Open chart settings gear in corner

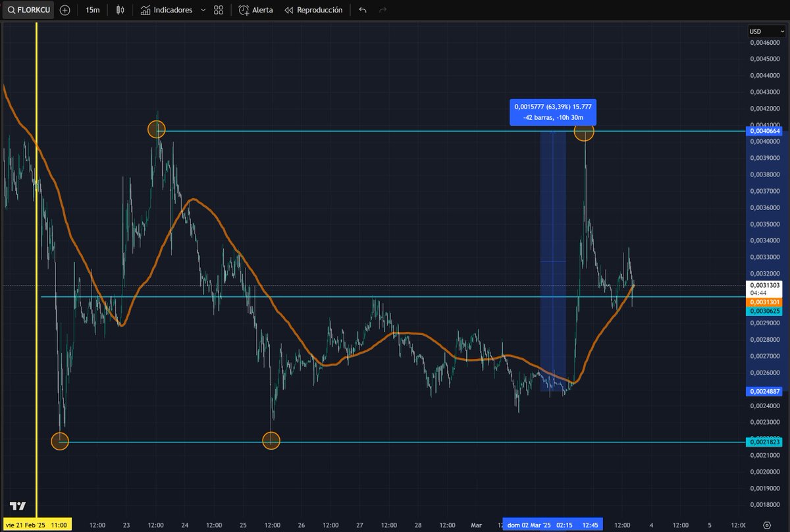coord(767,525)
